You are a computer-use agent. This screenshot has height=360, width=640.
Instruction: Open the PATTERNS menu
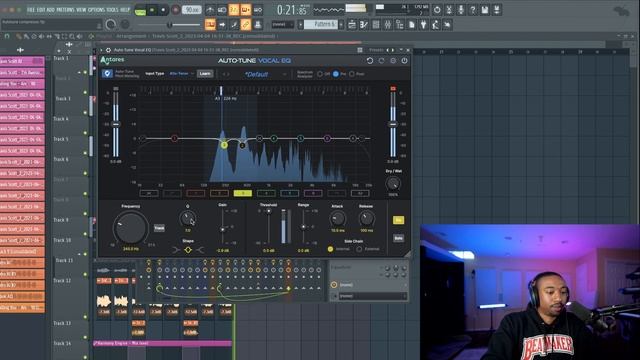[x=65, y=9]
